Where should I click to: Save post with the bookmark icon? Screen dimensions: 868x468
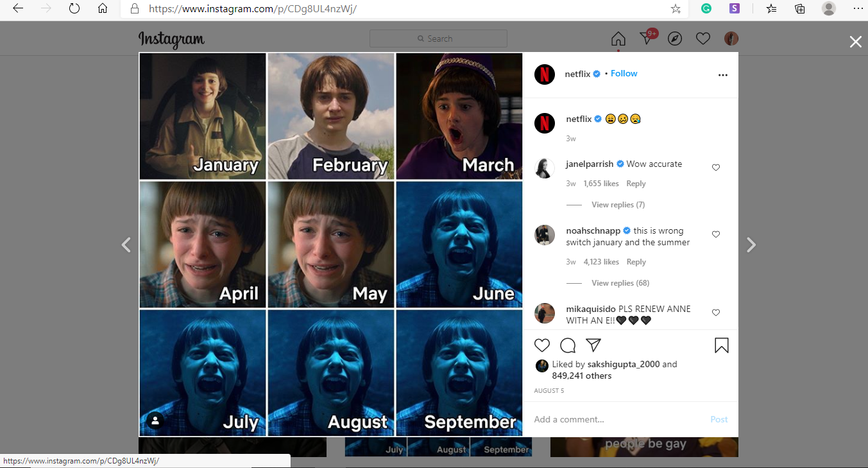coord(721,345)
